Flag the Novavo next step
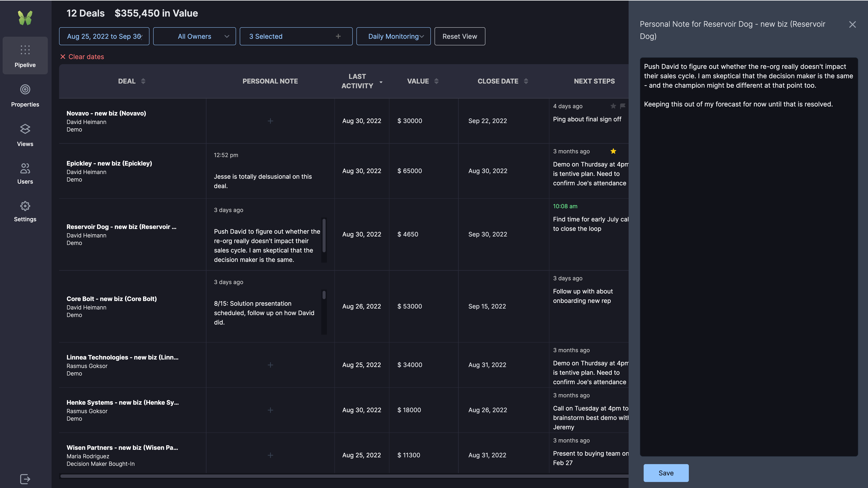 [623, 106]
